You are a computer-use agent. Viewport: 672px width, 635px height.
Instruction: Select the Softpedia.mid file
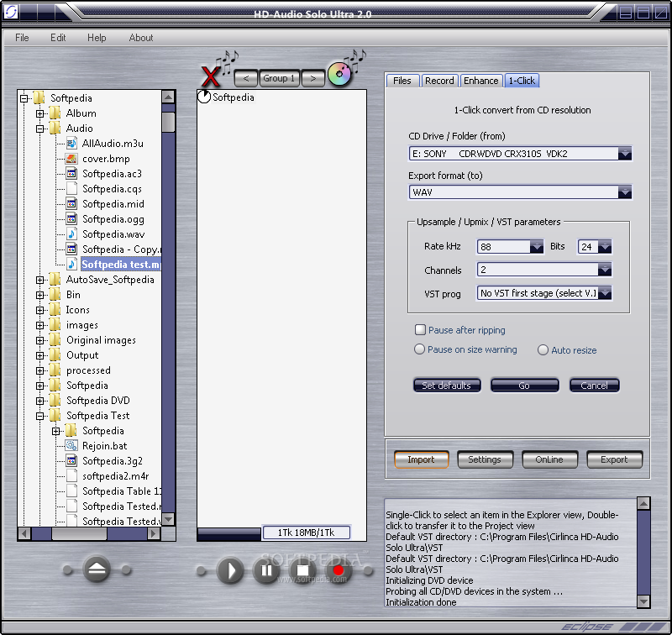pos(113,204)
